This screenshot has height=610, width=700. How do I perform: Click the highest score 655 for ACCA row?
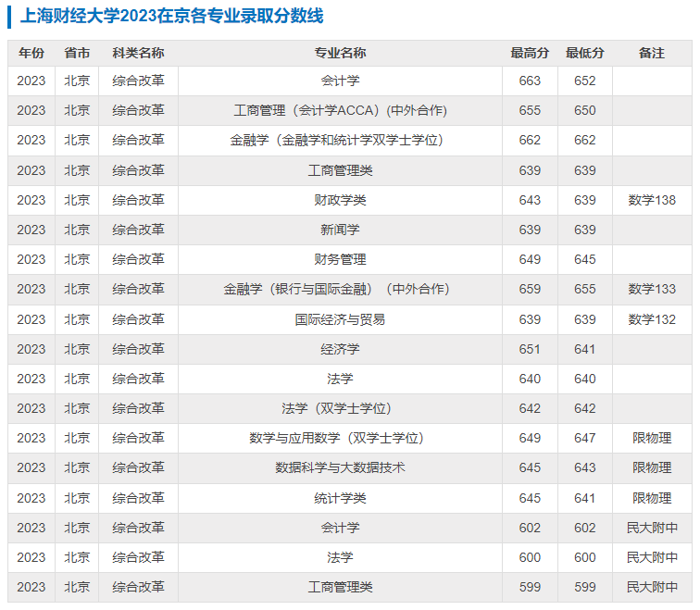[530, 110]
